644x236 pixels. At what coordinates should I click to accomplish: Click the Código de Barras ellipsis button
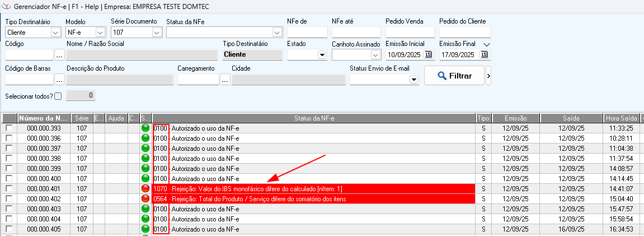pyautogui.click(x=60, y=80)
